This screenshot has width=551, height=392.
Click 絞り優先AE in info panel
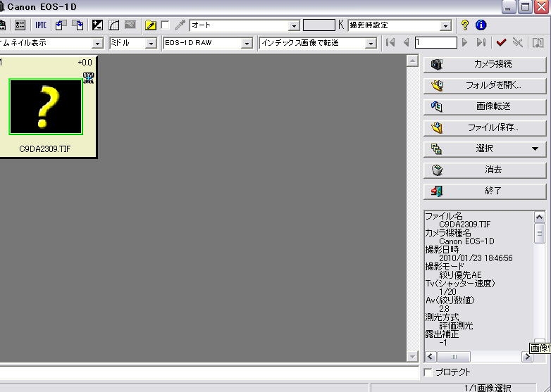(460, 275)
